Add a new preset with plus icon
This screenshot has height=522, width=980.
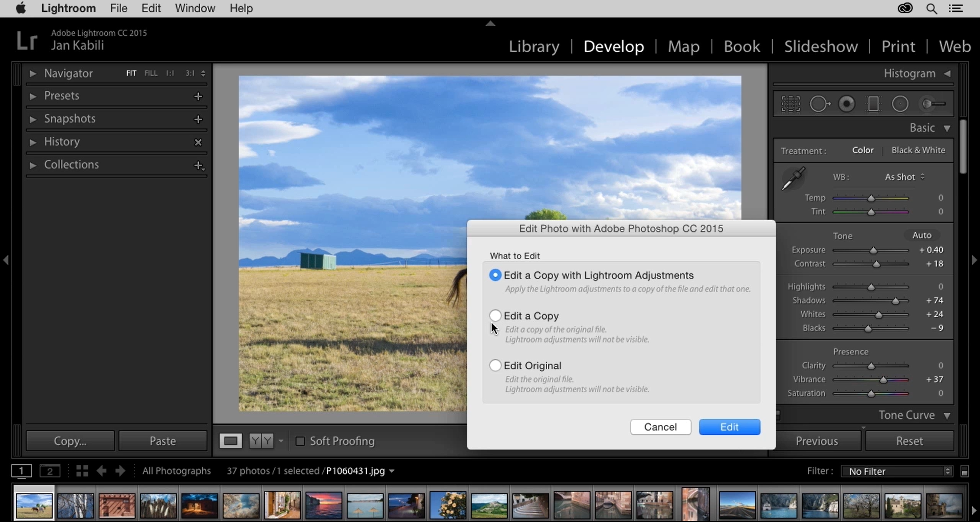199,96
